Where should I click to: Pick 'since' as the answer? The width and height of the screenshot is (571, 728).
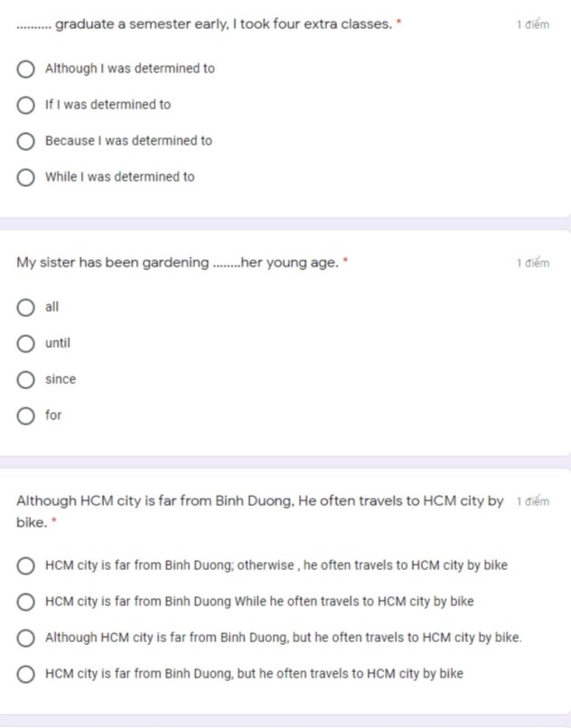click(26, 380)
